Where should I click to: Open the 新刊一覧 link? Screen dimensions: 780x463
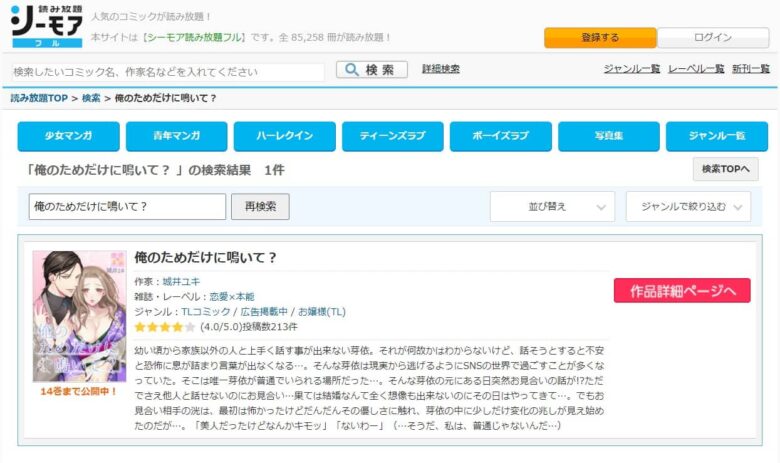point(751,69)
